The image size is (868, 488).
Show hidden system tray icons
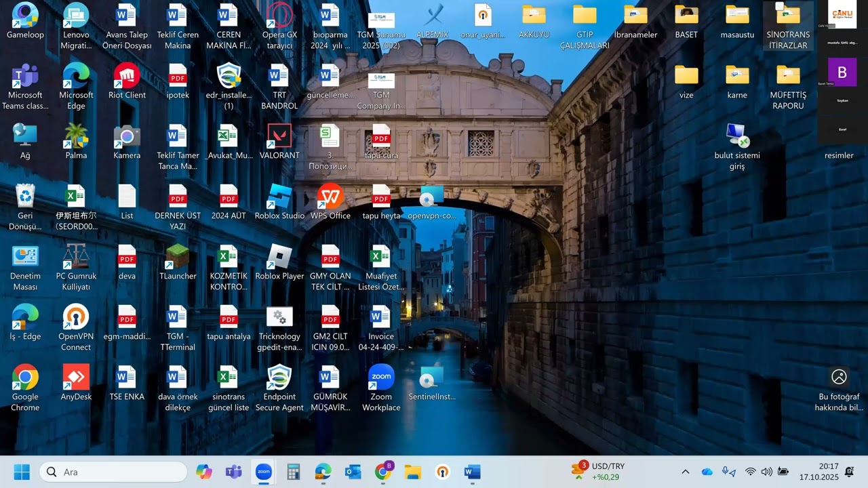point(685,472)
